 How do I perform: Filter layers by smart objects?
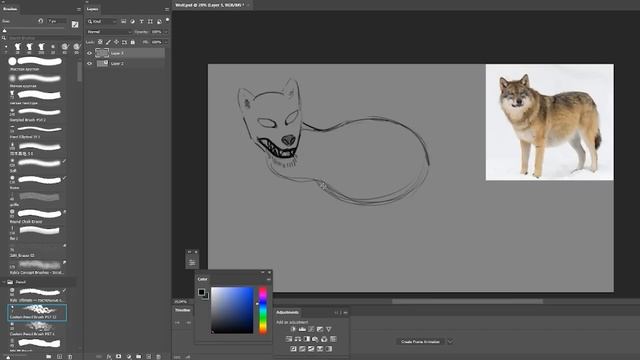[159, 21]
